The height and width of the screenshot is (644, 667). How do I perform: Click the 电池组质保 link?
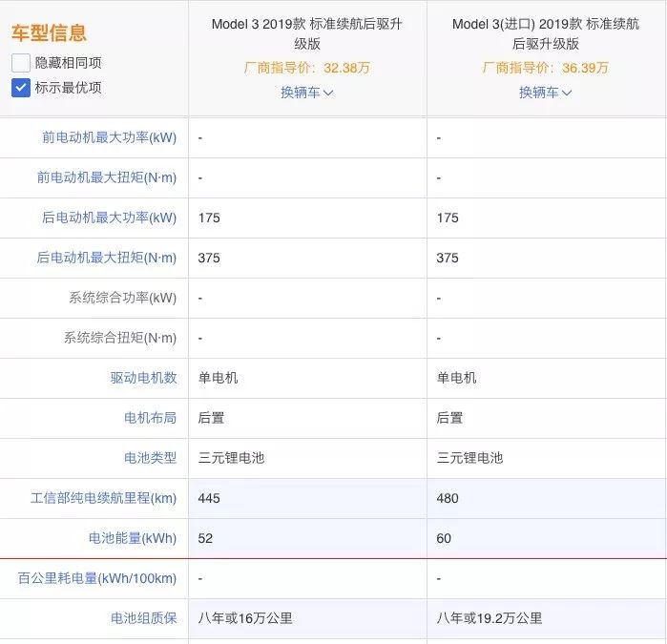[x=144, y=618]
